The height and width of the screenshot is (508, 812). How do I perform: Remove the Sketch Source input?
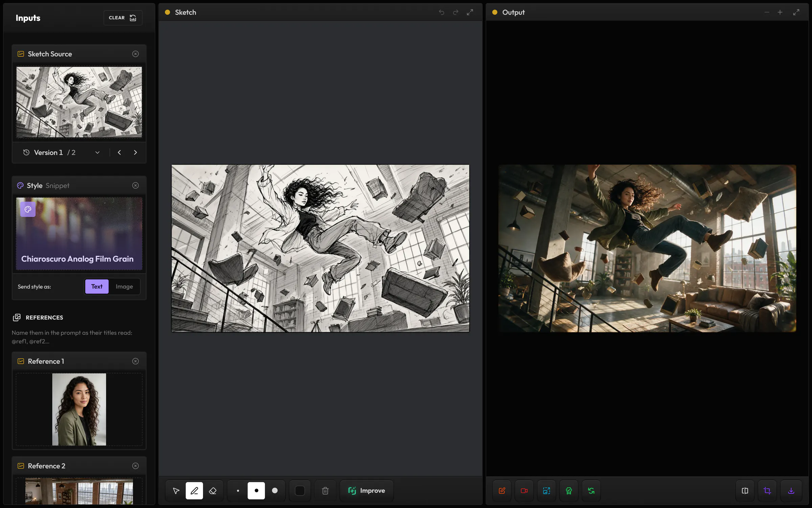click(x=135, y=54)
